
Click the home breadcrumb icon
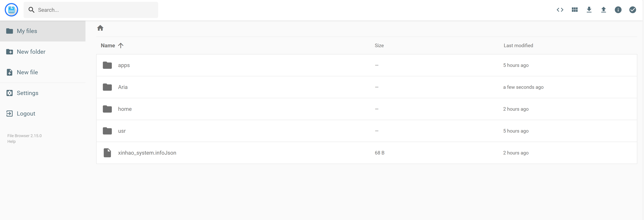100,28
